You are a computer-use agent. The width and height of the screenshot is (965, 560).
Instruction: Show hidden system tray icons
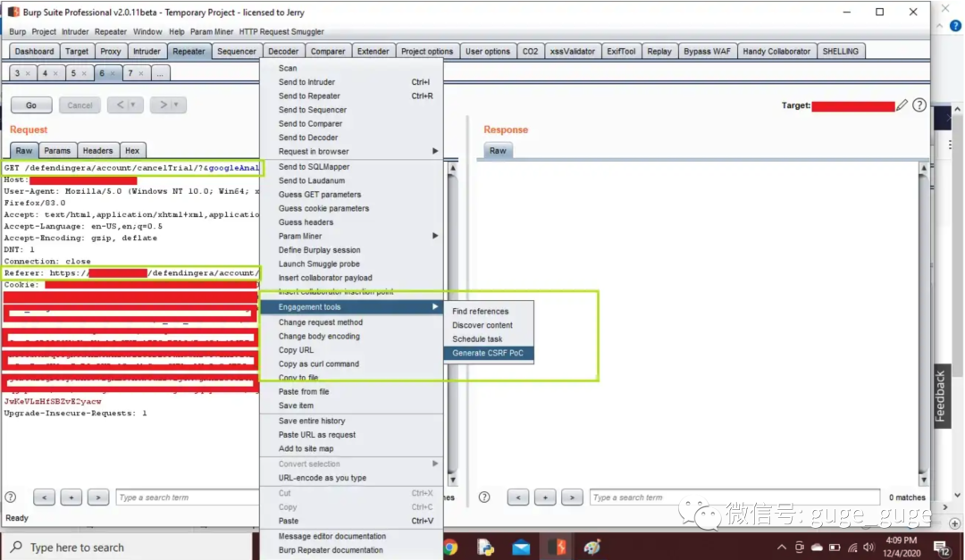[782, 547]
